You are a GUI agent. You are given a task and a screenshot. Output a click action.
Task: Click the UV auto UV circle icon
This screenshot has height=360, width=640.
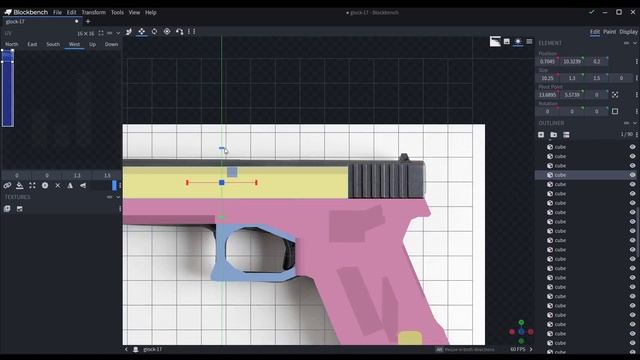(45, 186)
